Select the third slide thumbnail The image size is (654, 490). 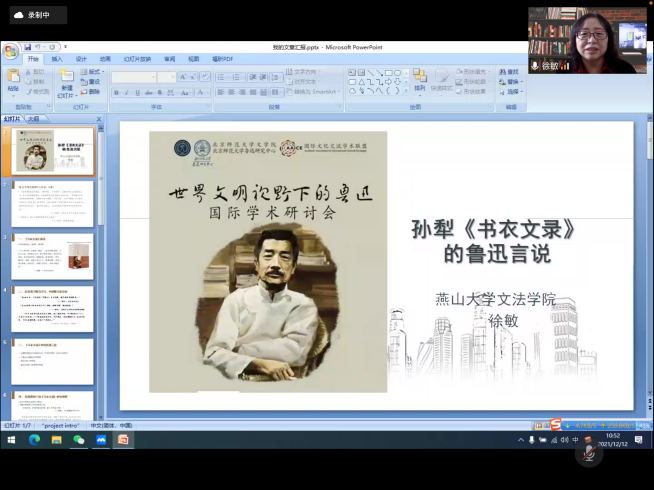[52, 256]
